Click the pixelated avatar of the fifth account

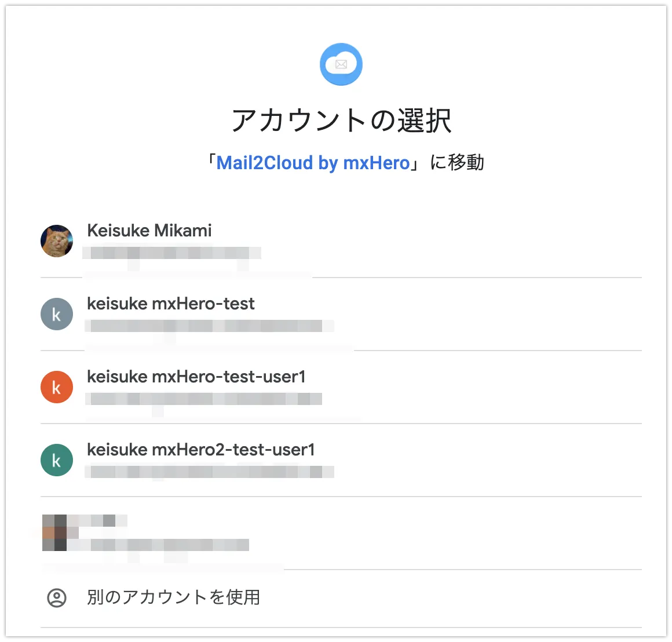(55, 532)
